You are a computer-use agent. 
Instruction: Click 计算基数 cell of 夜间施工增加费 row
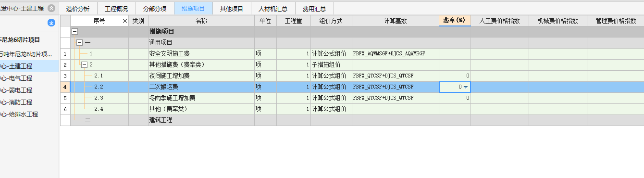396,76
